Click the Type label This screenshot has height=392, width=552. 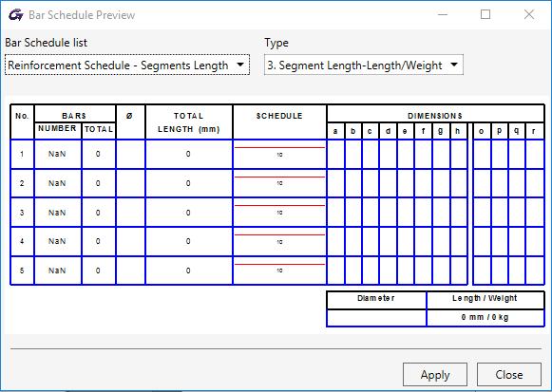(x=276, y=43)
